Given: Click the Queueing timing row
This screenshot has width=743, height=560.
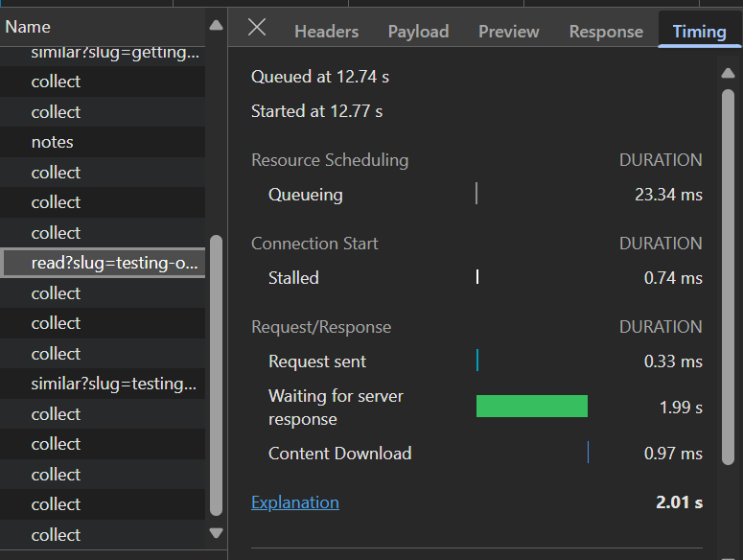Looking at the screenshot, I should coord(476,195).
